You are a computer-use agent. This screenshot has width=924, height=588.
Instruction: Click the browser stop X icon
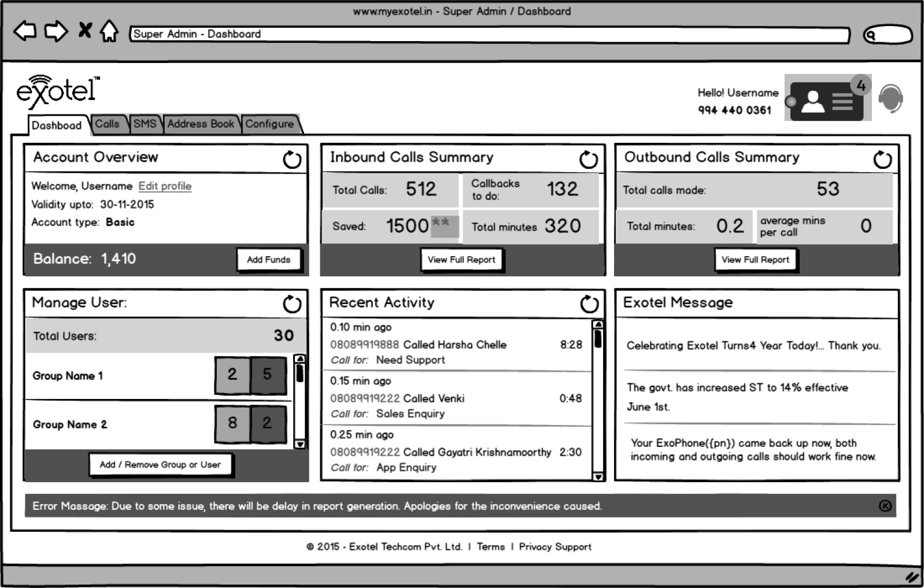(85, 30)
